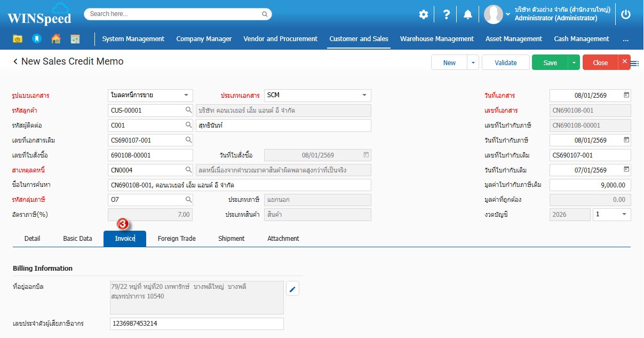Click the help question mark icon
Viewport: 644px width, 338px height.
pos(446,14)
